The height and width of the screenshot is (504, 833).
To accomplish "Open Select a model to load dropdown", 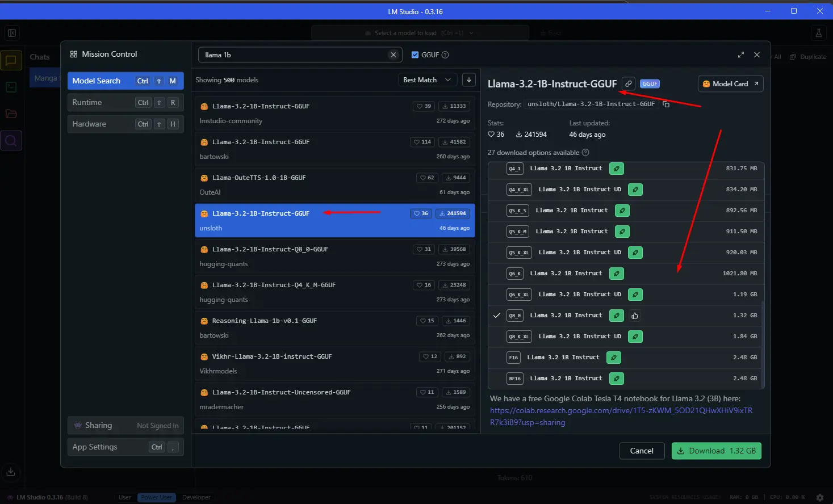I will click(420, 33).
